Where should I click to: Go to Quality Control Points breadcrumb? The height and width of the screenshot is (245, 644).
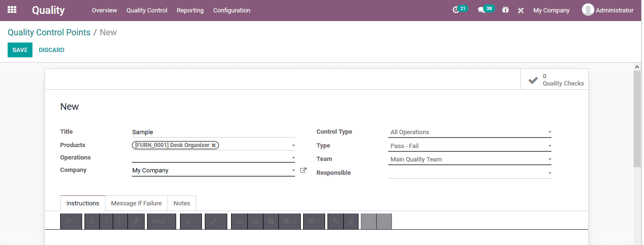click(x=49, y=32)
